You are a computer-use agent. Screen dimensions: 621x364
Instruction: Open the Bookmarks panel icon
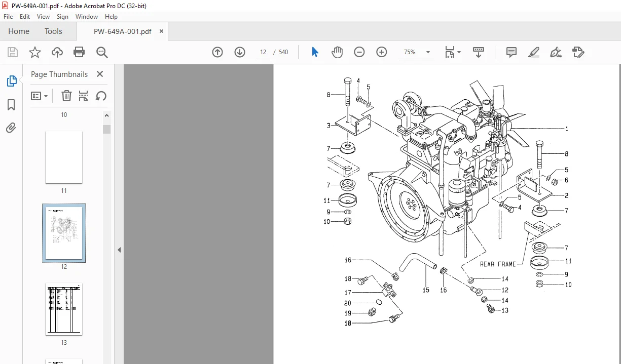[11, 105]
